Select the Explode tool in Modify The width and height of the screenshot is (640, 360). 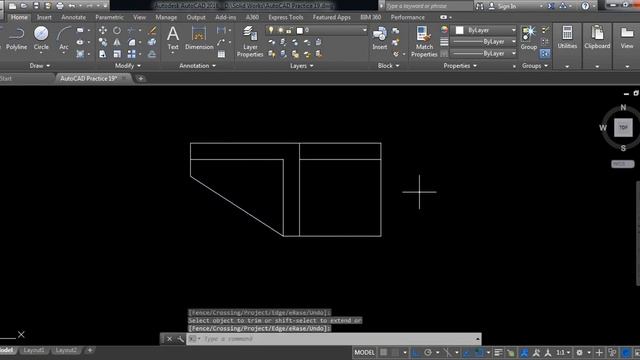click(x=152, y=42)
